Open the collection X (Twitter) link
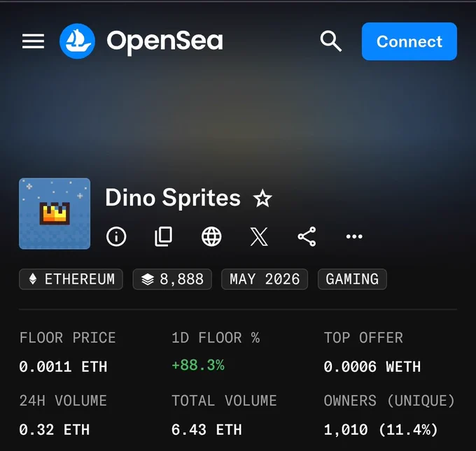Image resolution: width=476 pixels, height=451 pixels. 259,236
